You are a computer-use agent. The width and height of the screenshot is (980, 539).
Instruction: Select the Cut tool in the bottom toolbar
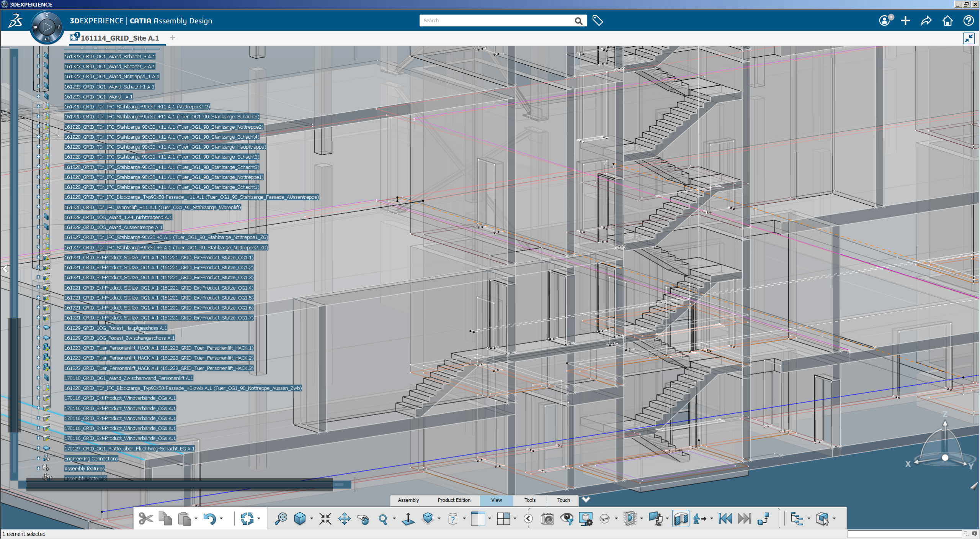145,518
